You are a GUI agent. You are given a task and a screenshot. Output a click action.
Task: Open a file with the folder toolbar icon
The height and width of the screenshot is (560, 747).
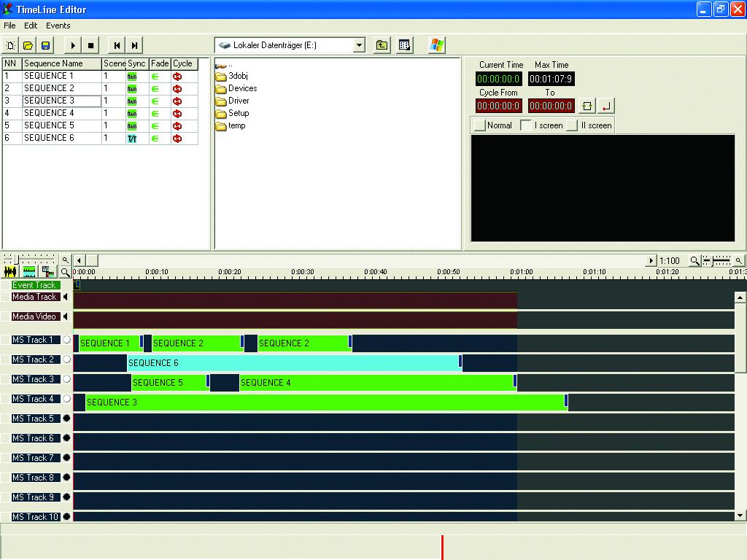pyautogui.click(x=28, y=46)
